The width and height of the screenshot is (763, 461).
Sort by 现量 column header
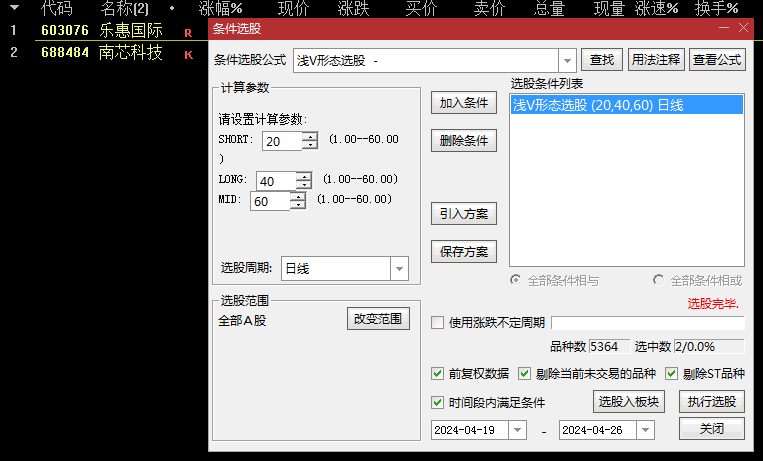(x=610, y=8)
